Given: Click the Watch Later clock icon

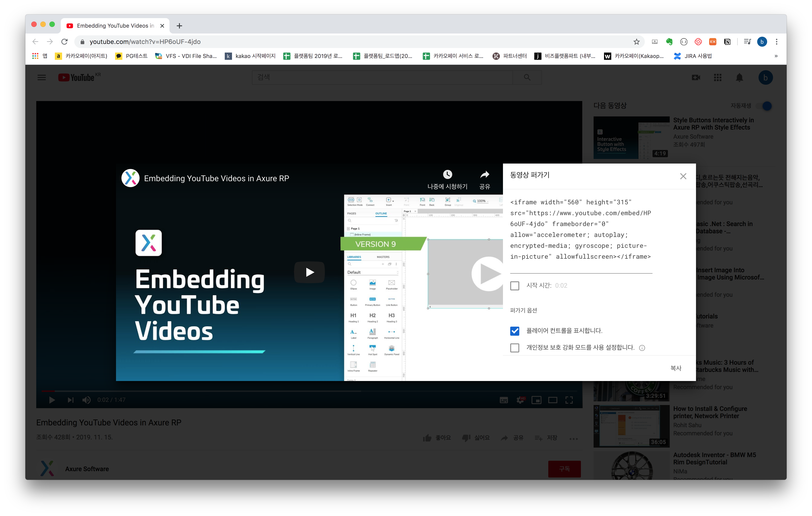Looking at the screenshot, I should 447,175.
